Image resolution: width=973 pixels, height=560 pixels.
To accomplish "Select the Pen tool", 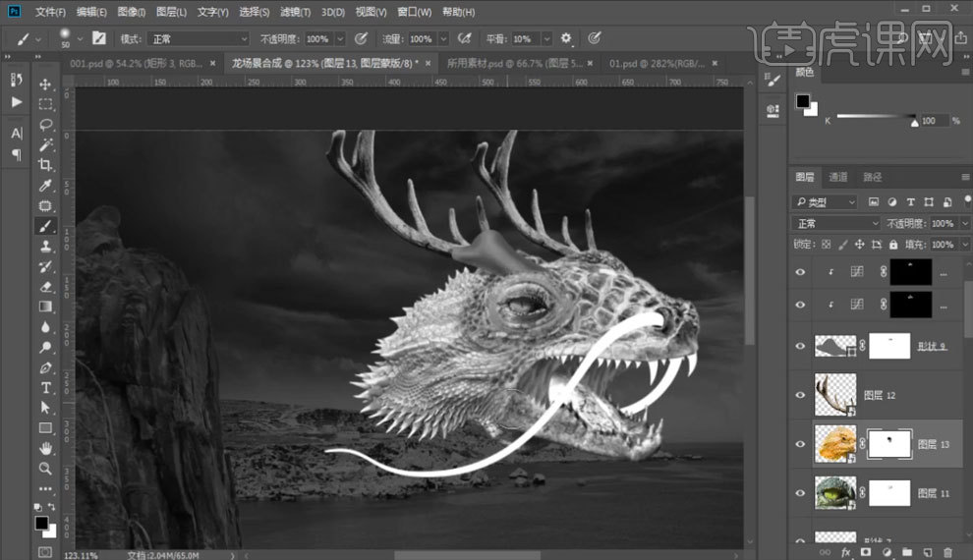I will click(x=45, y=367).
